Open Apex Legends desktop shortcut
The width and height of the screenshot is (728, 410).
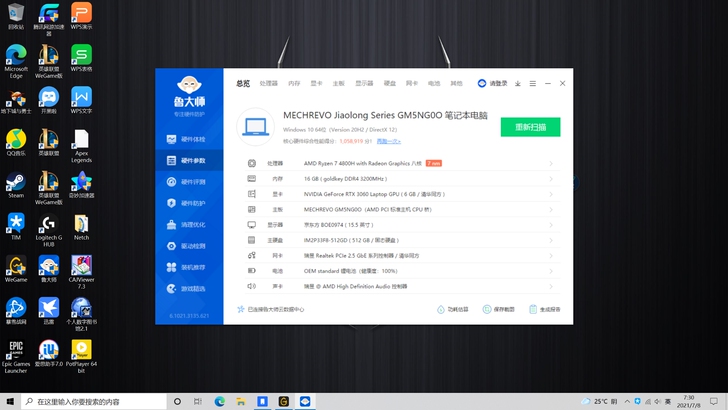pyautogui.click(x=81, y=146)
